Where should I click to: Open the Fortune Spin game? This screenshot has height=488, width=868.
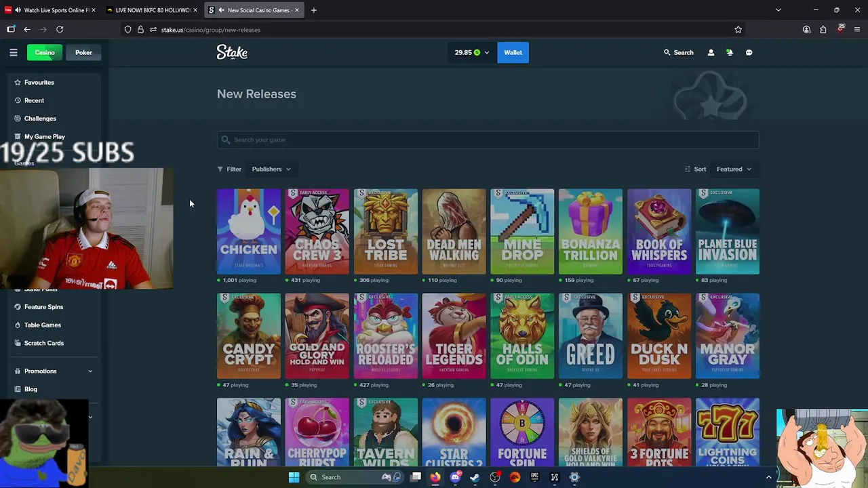click(x=522, y=432)
